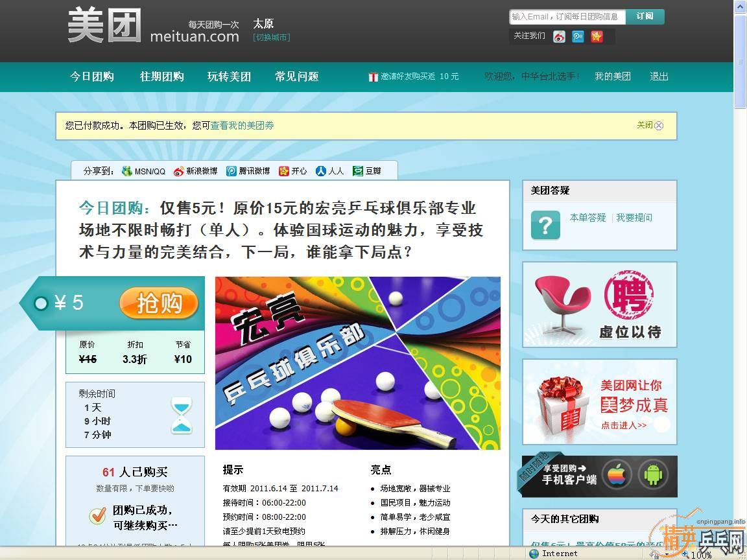Screen dimensions: 747x560
Task: Click the 享受团购 手机客户端 banner text
Action: pyautogui.click(x=569, y=474)
